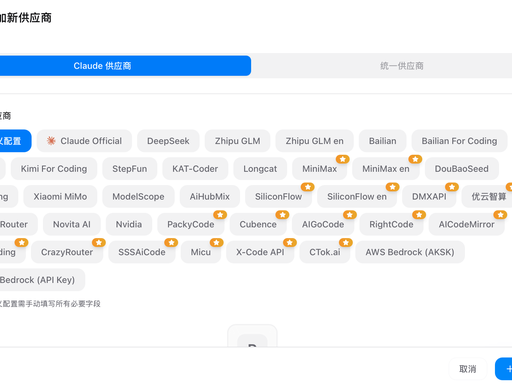Select the AIGoCode preset

[x=323, y=224]
